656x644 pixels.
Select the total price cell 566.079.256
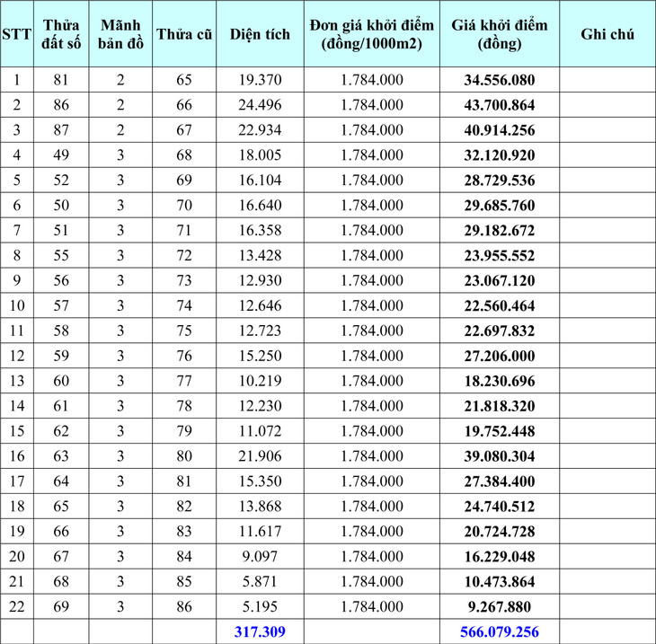(x=499, y=631)
